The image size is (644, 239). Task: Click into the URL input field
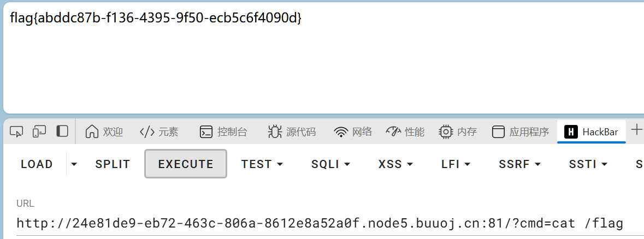click(x=319, y=223)
